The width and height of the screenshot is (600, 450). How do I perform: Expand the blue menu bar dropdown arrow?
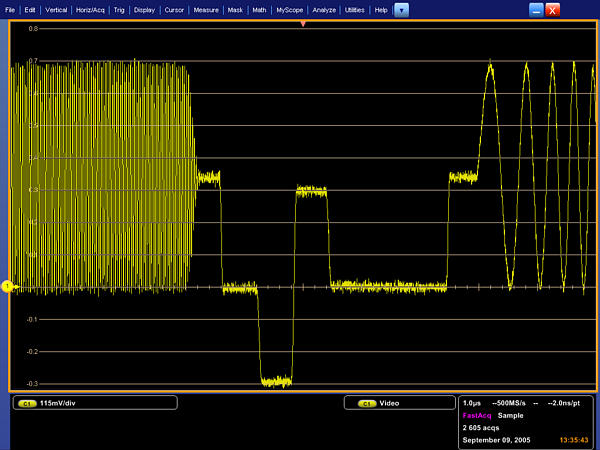(x=401, y=9)
